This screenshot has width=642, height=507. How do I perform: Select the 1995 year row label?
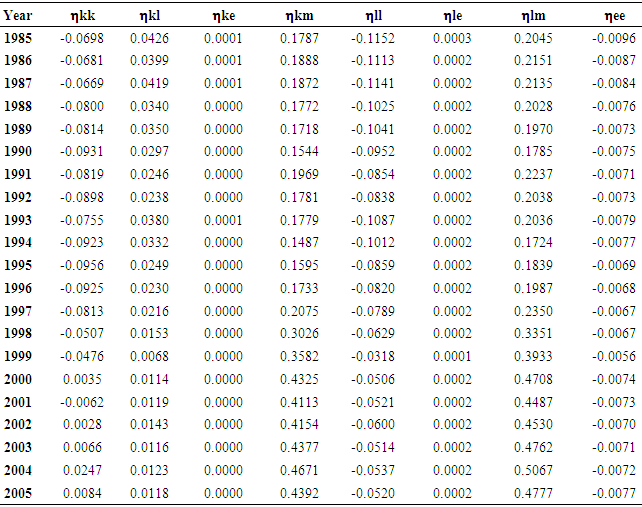pyautogui.click(x=18, y=266)
